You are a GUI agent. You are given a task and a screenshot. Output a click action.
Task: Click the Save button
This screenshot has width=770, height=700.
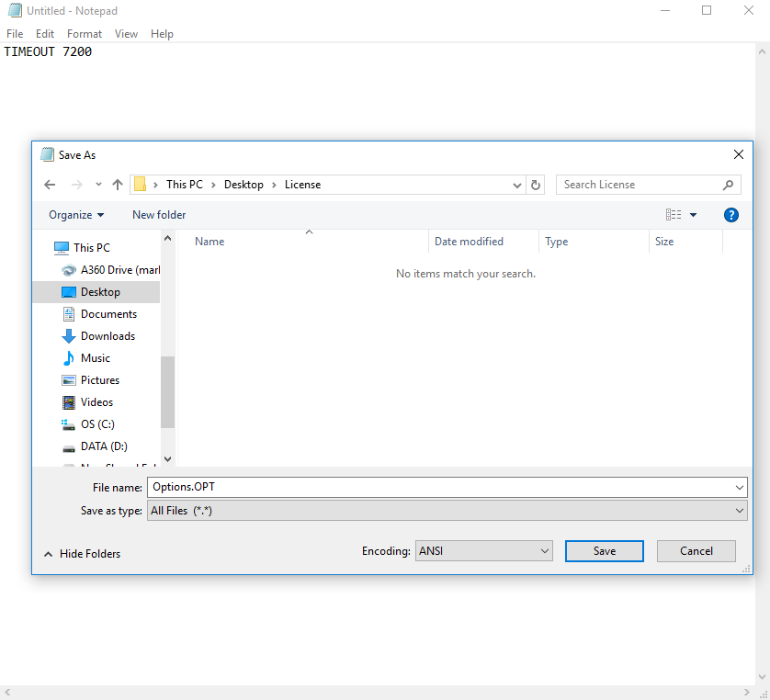604,551
